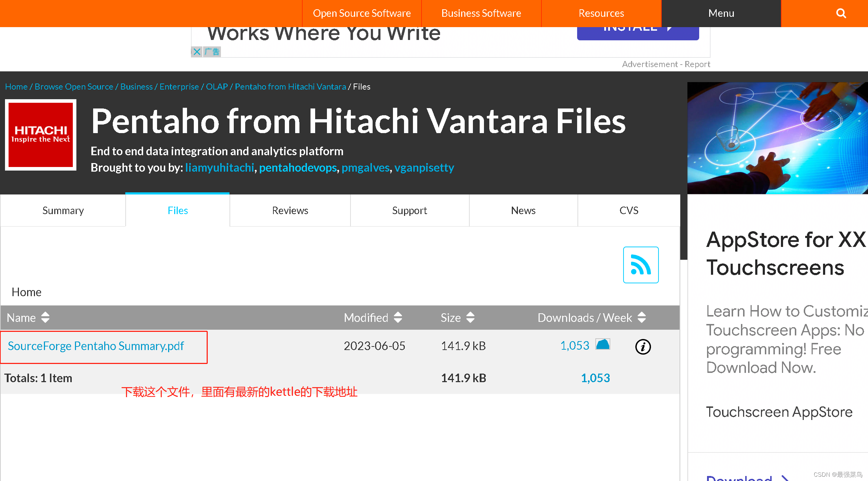
Task: Switch to the Summary tab
Action: point(63,211)
